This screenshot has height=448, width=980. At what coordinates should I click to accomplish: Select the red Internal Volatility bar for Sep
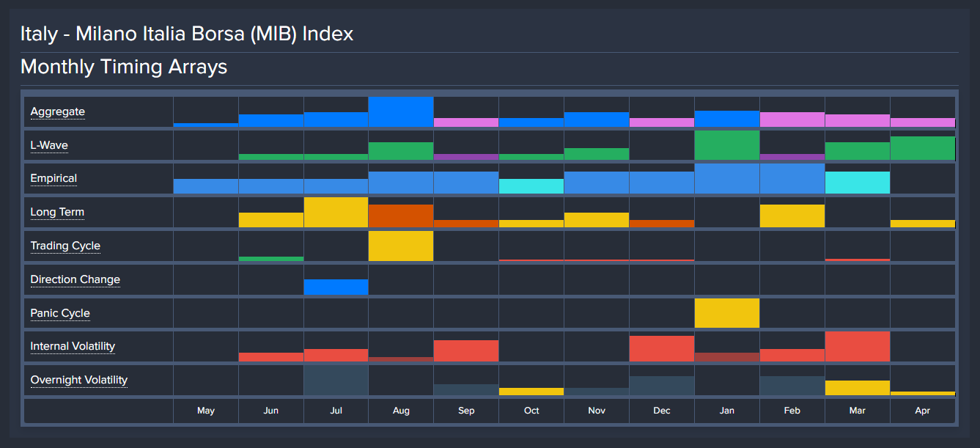click(466, 350)
